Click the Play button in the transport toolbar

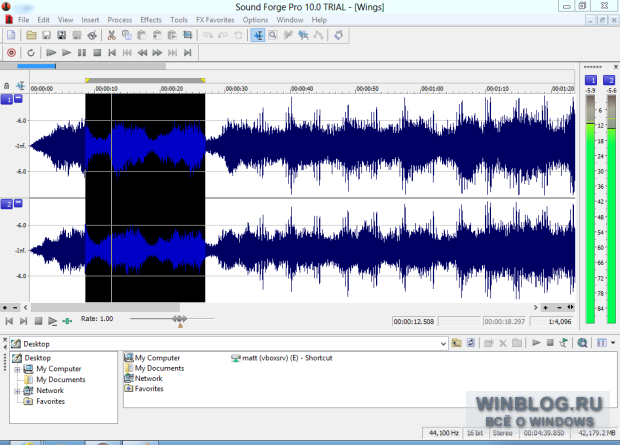pyautogui.click(x=66, y=53)
